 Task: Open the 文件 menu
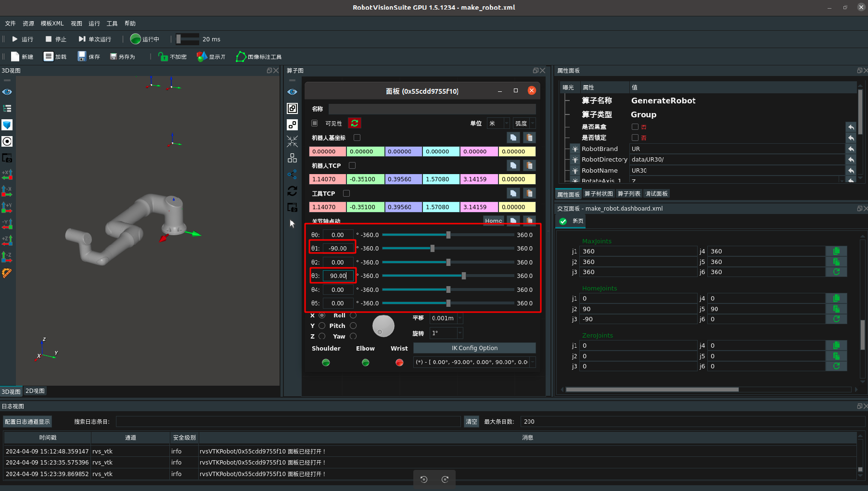click(x=10, y=23)
